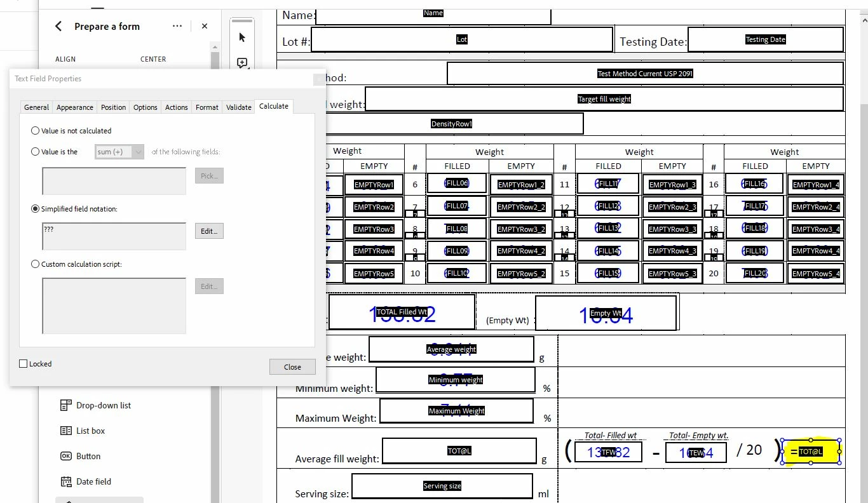Screen dimensions: 868x503
Task: Select Value is not calculated option
Action: coord(35,130)
